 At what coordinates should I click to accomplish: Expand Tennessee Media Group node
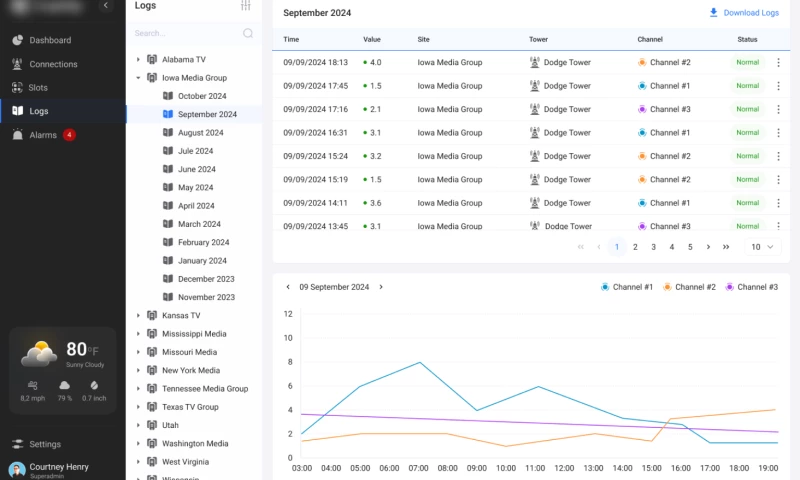138,389
